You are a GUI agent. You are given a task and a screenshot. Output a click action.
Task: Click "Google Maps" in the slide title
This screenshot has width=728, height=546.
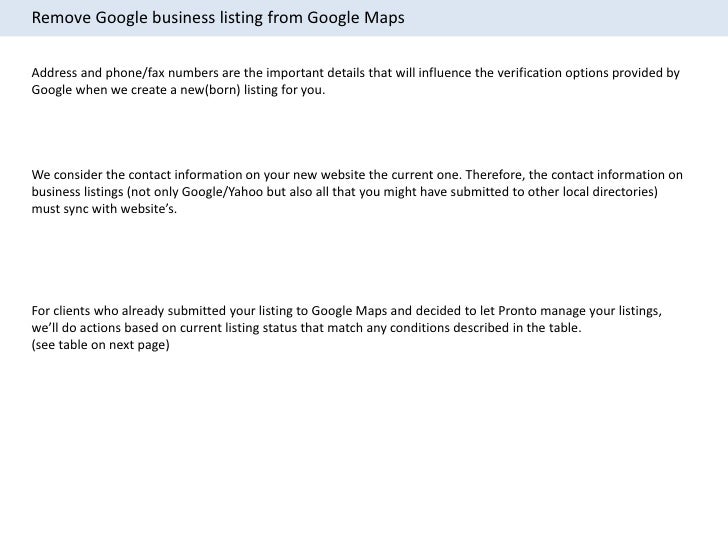pyautogui.click(x=356, y=18)
